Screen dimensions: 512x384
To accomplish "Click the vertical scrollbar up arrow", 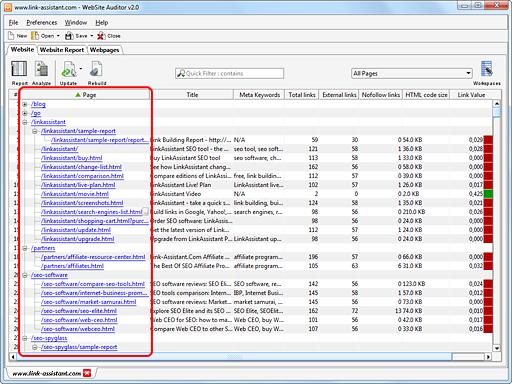I will pyautogui.click(x=497, y=104).
